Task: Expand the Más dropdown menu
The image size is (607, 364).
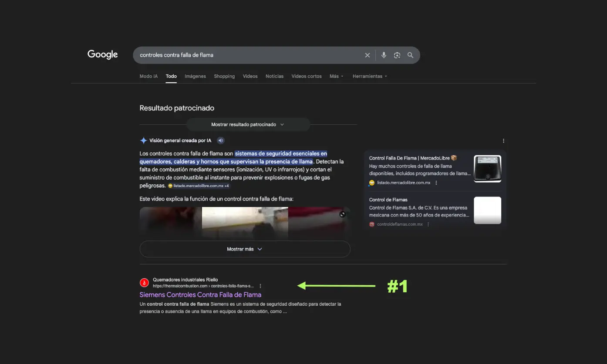Action: pyautogui.click(x=337, y=76)
